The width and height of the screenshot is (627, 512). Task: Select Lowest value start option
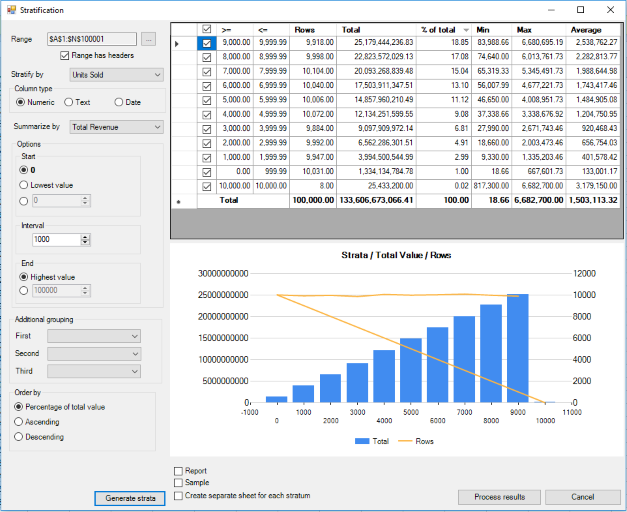tap(24, 185)
